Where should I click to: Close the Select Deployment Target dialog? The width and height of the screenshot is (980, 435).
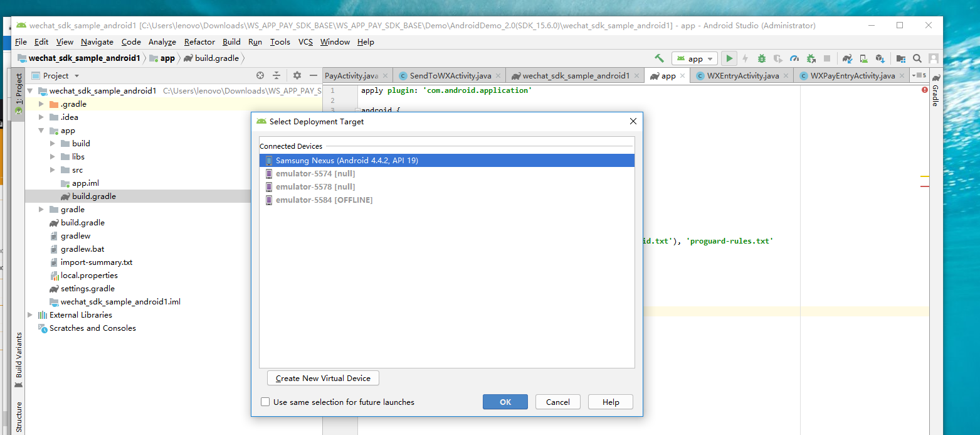pos(633,121)
